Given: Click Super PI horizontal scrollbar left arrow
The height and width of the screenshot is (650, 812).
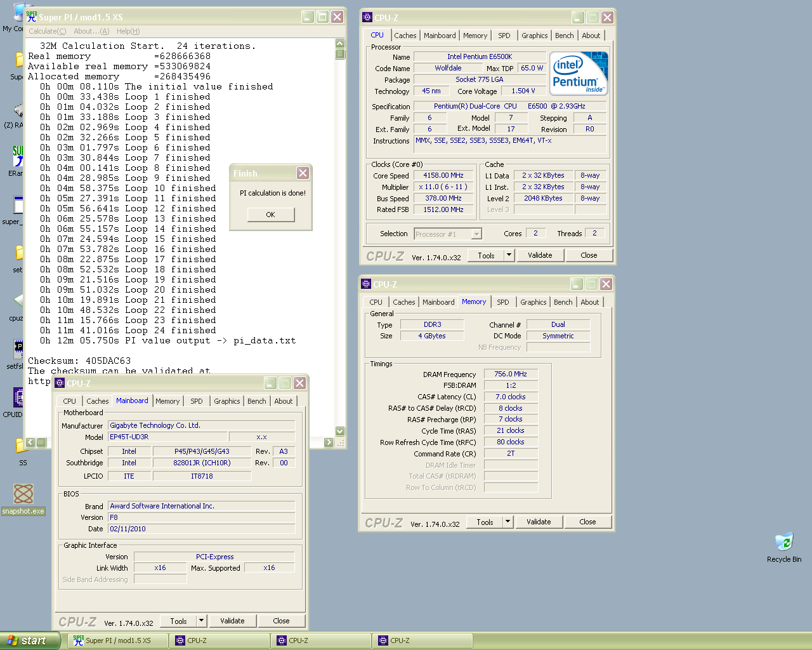Looking at the screenshot, I should coord(30,442).
